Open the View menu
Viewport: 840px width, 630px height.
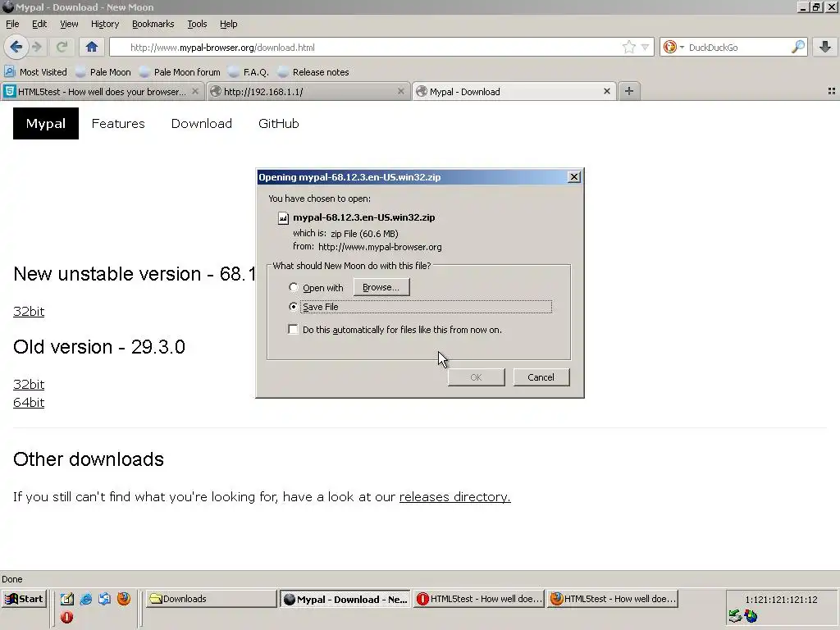click(69, 24)
